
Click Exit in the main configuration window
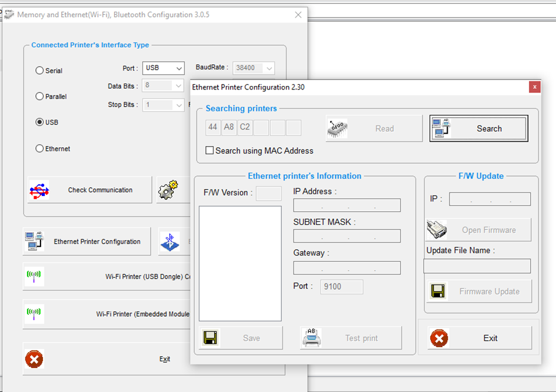165,359
